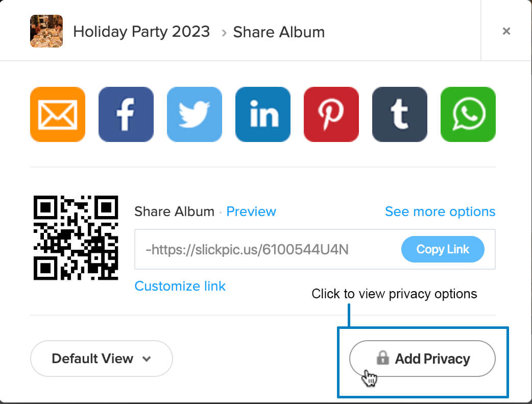Image resolution: width=532 pixels, height=404 pixels.
Task: Click the Copy Link button
Action: (x=443, y=249)
